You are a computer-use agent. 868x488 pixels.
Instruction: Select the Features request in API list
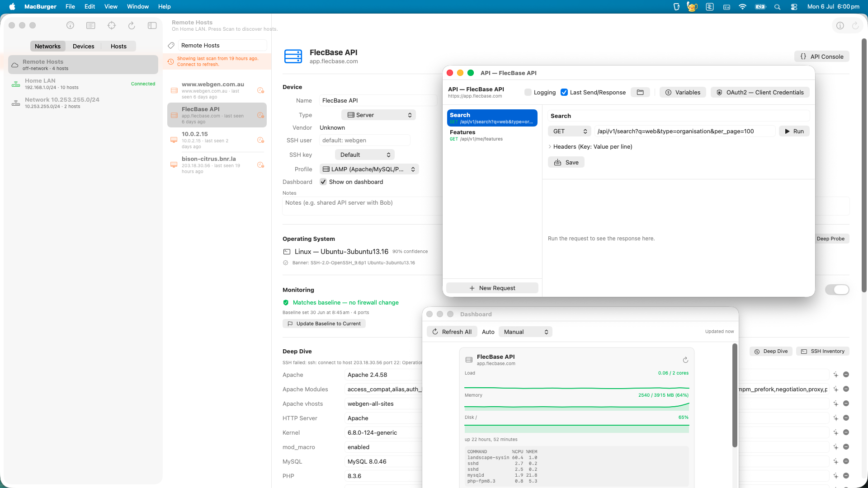point(492,135)
